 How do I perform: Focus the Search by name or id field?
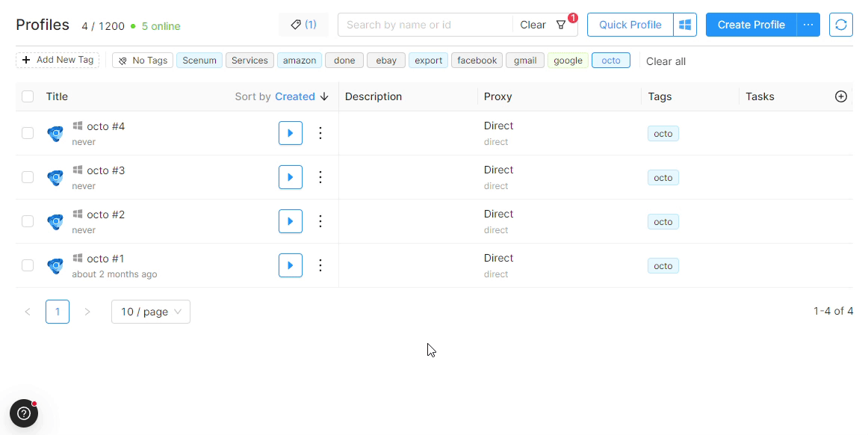pos(424,25)
